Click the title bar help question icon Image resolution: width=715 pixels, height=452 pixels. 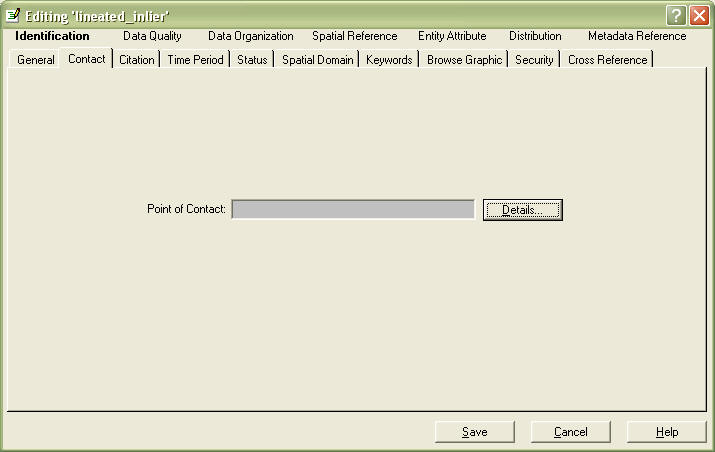point(677,15)
